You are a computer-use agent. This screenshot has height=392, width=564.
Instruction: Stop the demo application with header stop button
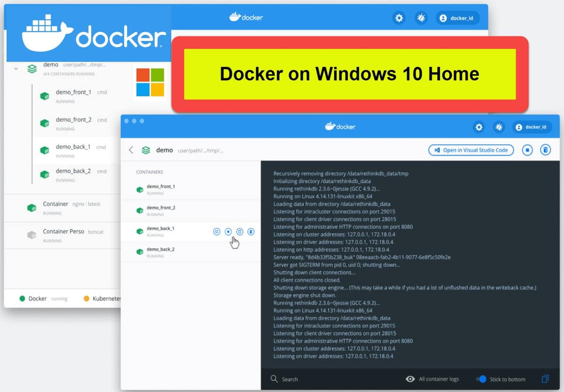[x=527, y=150]
